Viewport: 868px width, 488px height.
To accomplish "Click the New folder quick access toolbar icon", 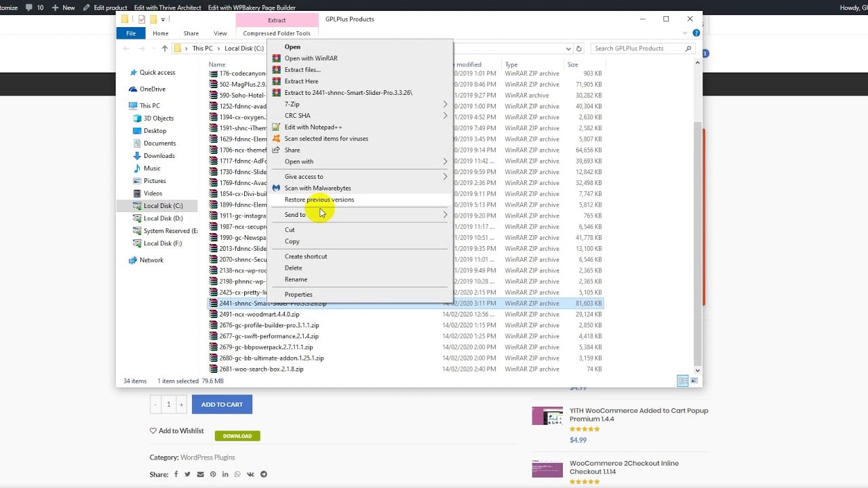I will pyautogui.click(x=153, y=20).
